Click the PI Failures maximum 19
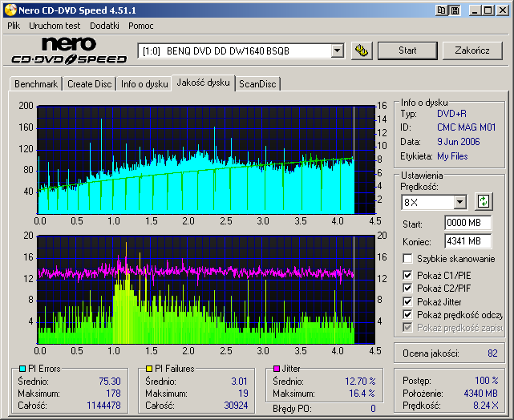 pos(243,394)
